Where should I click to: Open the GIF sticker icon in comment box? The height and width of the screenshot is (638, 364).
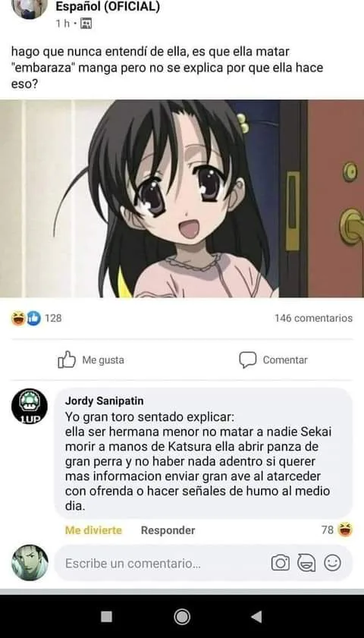(306, 563)
